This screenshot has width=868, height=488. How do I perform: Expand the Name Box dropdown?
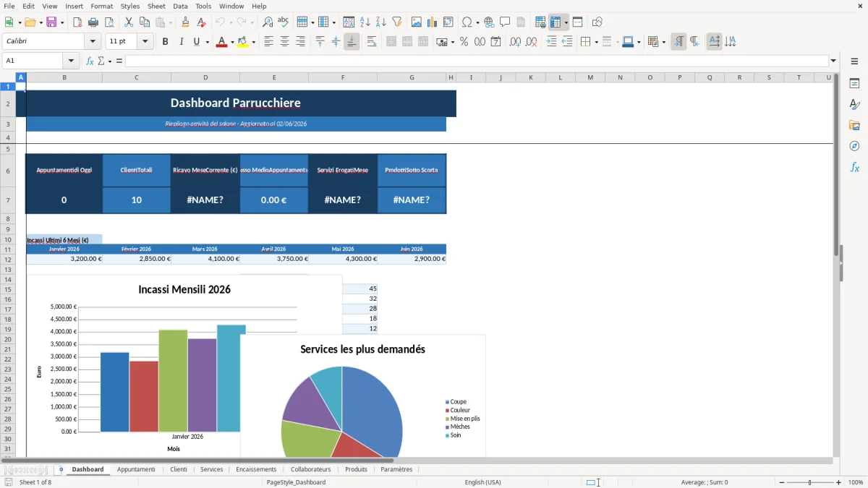pos(71,61)
